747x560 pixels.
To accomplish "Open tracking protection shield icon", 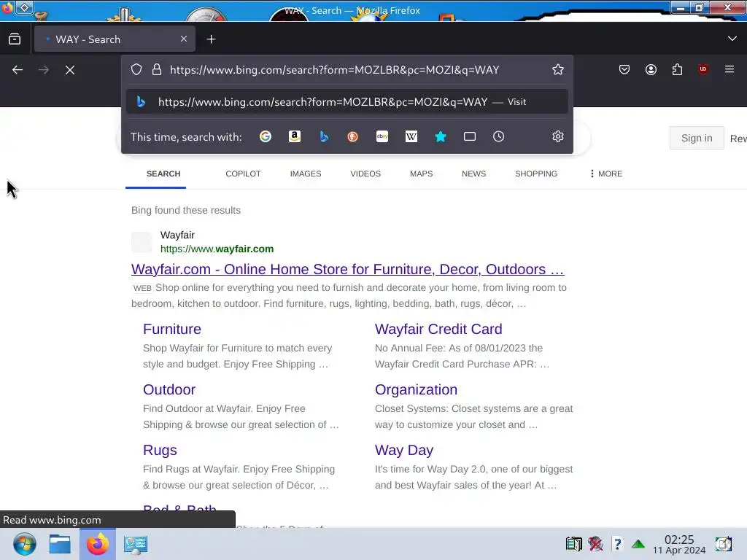I will (136, 69).
